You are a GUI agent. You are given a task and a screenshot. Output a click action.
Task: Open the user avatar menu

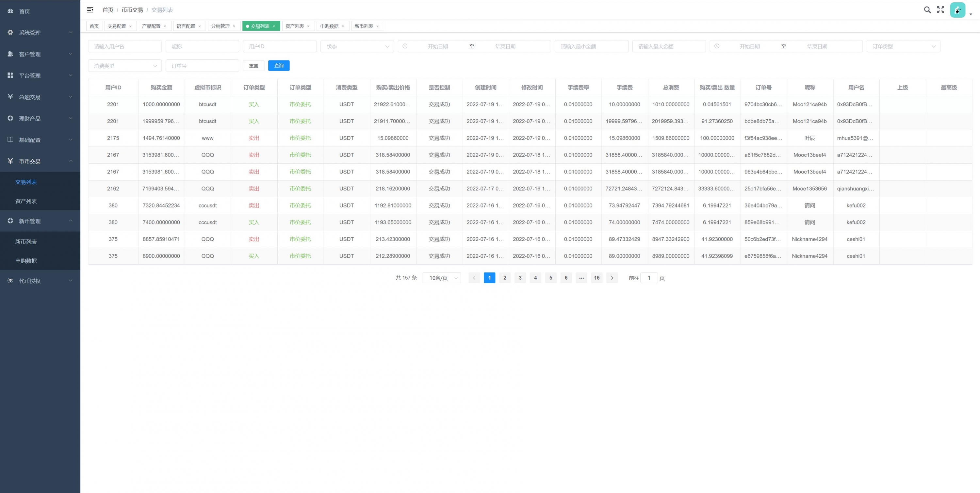(957, 10)
